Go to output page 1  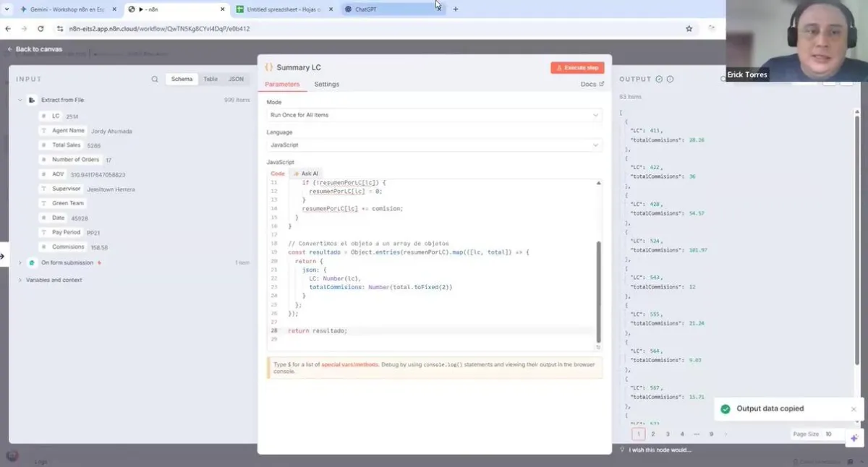[x=638, y=434]
